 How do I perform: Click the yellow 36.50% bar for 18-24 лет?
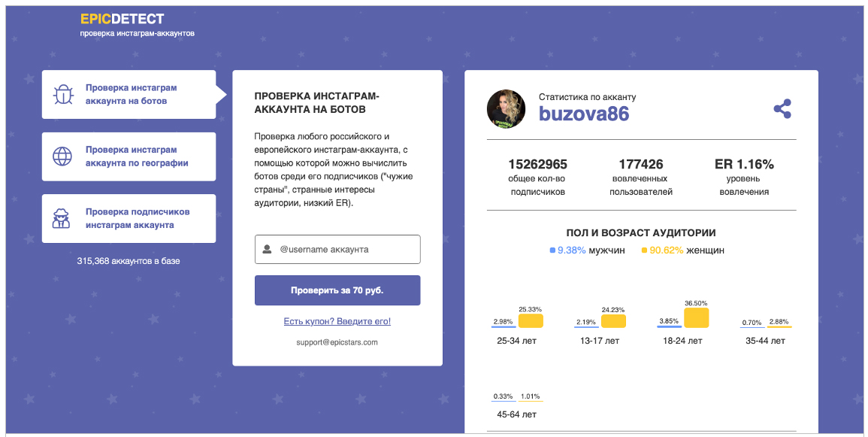pyautogui.click(x=697, y=318)
